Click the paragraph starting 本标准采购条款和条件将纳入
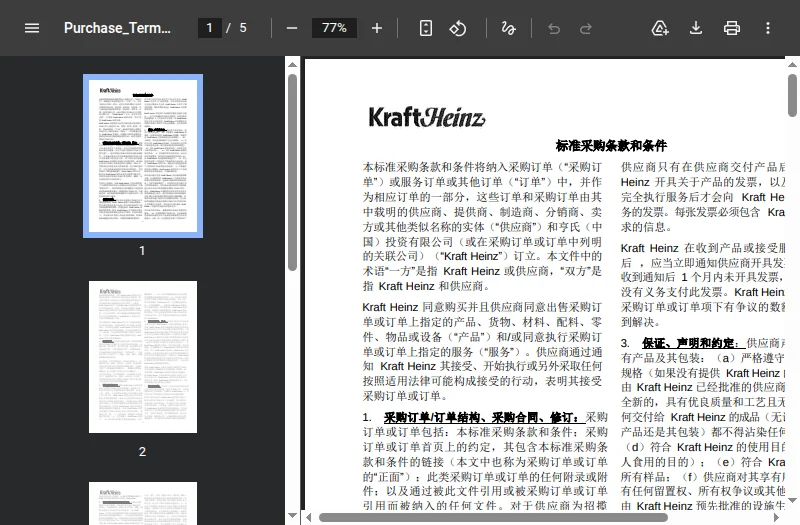The height and width of the screenshot is (525, 800). click(482, 227)
